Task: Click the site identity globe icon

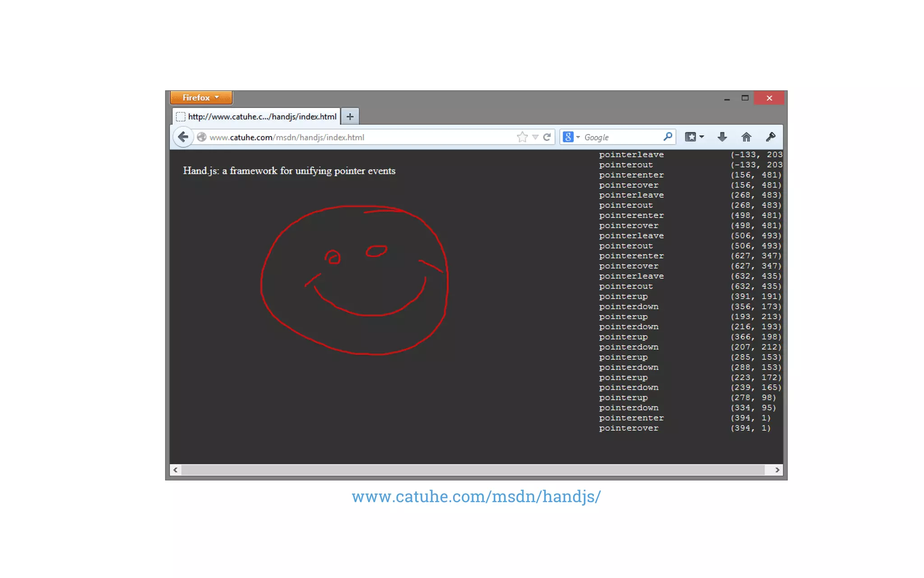Action: 202,137
